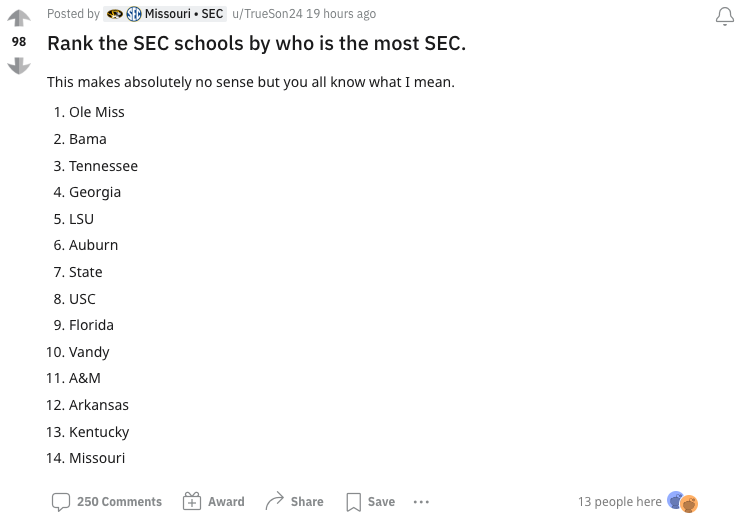
Task: Click the SEC conference logo flair
Action: click(x=134, y=14)
